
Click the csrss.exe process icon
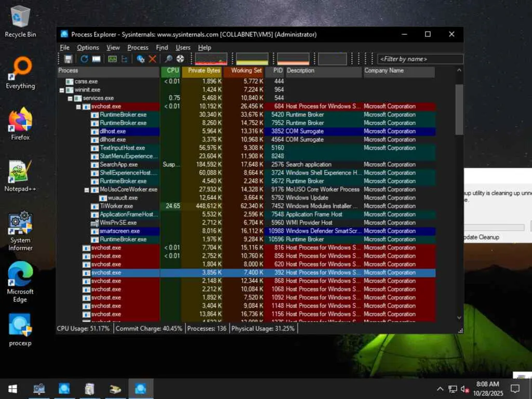point(70,82)
